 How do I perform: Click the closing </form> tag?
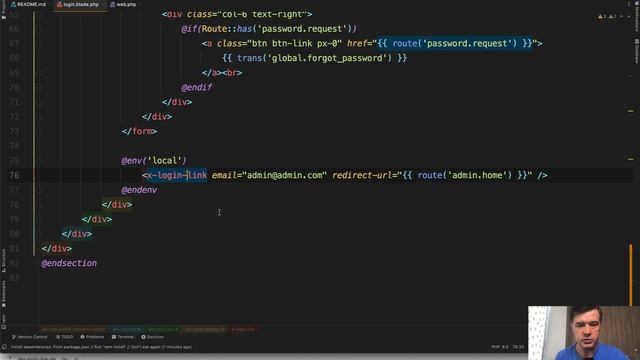click(x=139, y=131)
